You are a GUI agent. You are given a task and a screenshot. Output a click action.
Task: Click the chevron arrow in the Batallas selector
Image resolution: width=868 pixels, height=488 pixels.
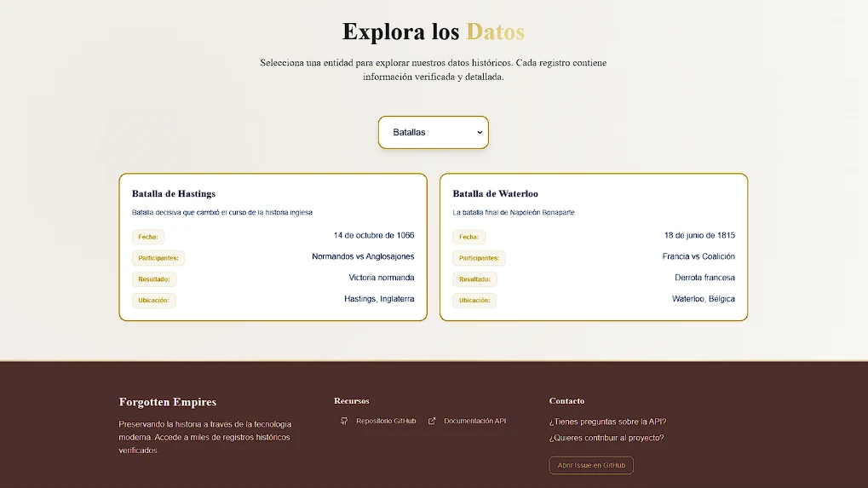coord(480,132)
